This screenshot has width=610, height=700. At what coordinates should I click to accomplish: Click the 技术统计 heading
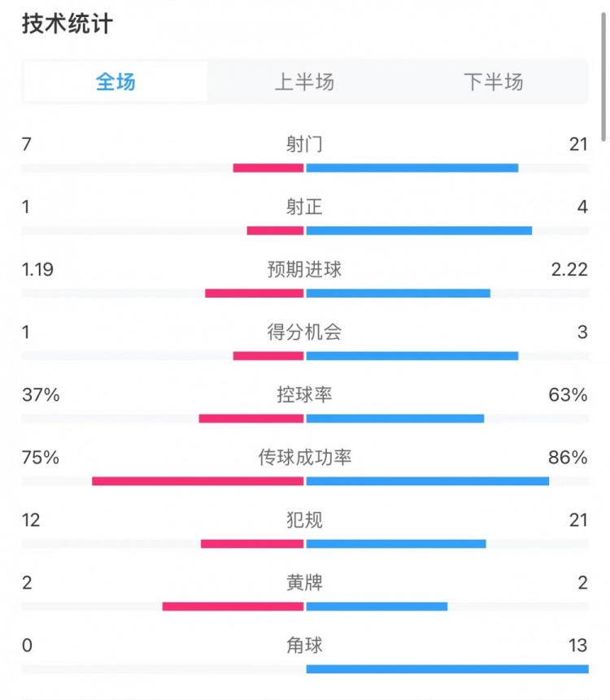coord(68,24)
